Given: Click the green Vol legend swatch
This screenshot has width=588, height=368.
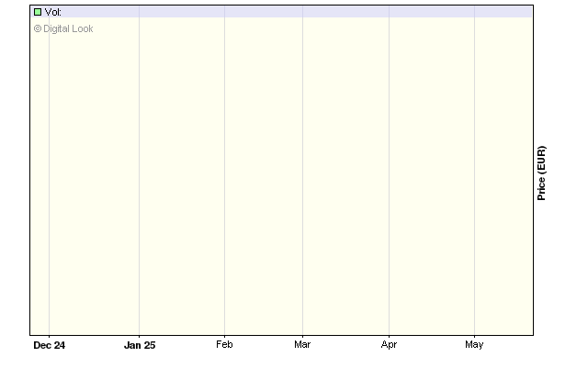Looking at the screenshot, I should [x=38, y=12].
